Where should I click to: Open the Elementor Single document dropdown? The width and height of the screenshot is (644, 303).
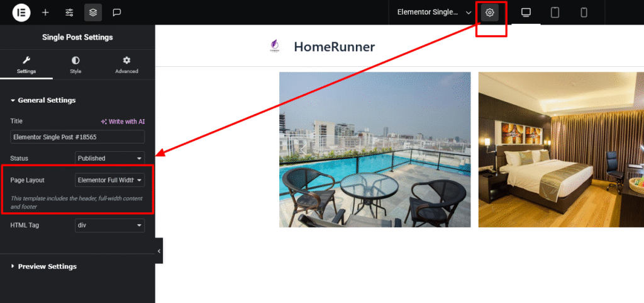(434, 13)
